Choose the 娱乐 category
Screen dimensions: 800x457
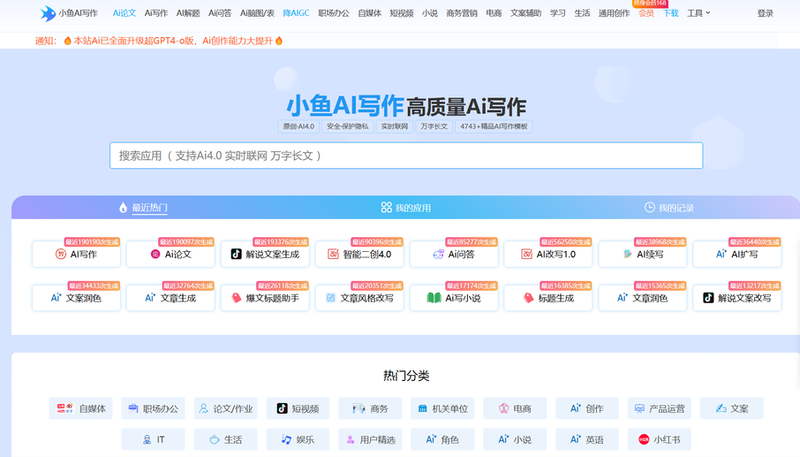[298, 440]
